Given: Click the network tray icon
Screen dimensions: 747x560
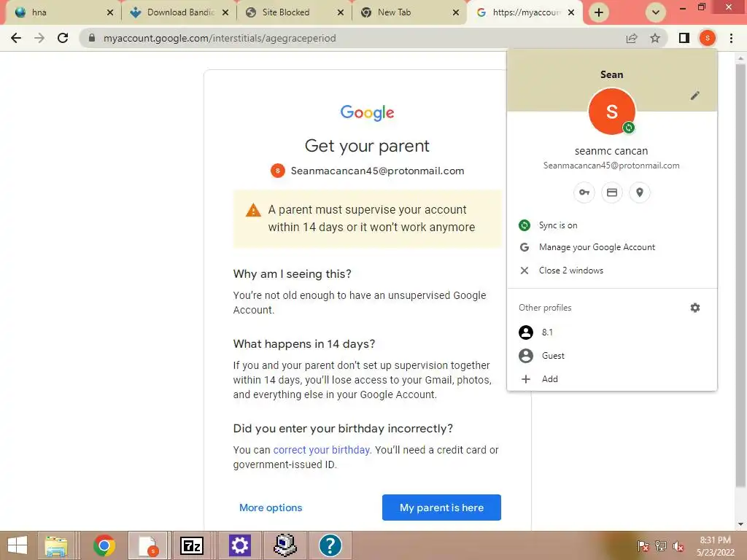Looking at the screenshot, I should coord(661,545).
